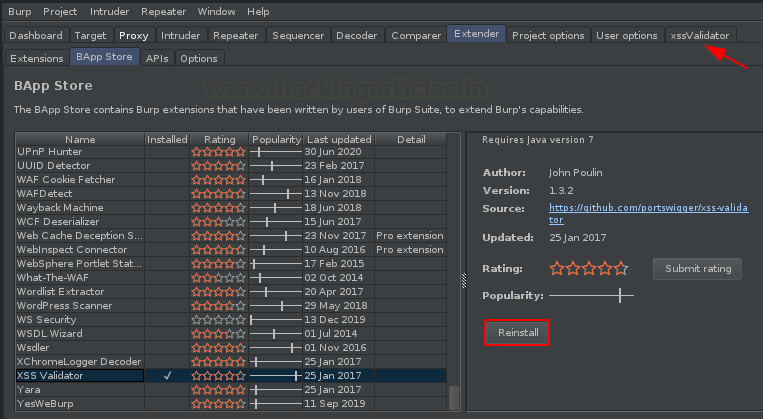The height and width of the screenshot is (419, 763).
Task: Open the Options sub-tab under Extender
Action: [x=199, y=58]
